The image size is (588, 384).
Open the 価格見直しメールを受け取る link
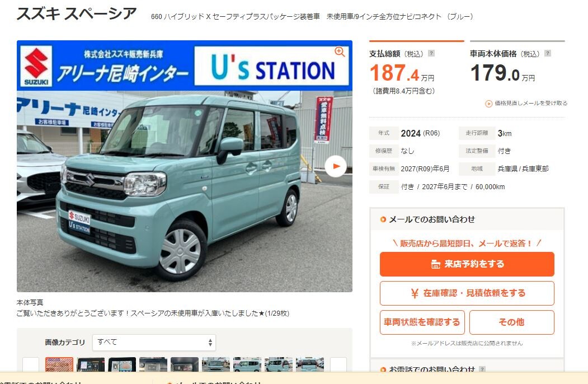point(530,103)
